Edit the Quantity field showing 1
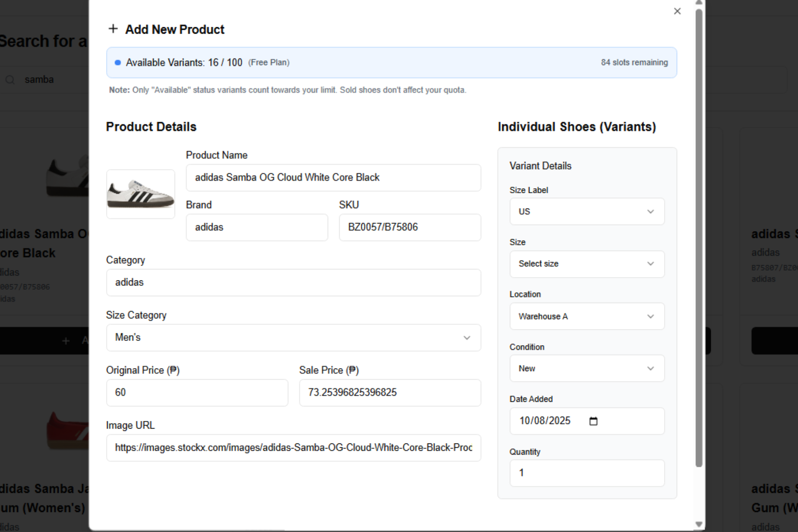The width and height of the screenshot is (798, 532). coord(586,473)
